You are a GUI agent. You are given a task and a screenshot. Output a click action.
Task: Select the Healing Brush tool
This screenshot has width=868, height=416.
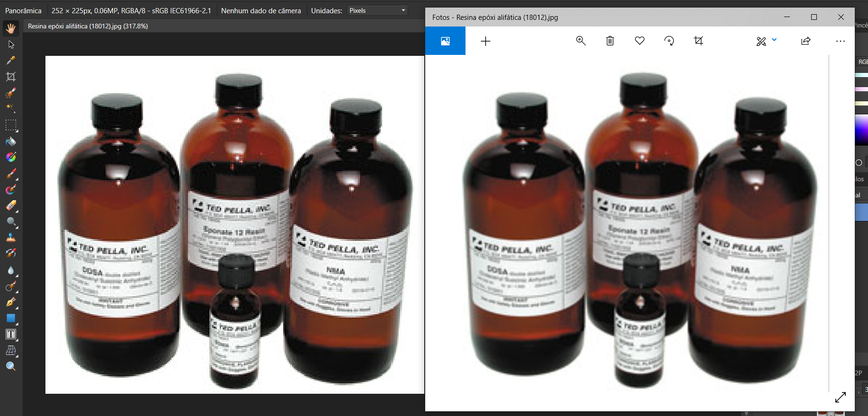[x=11, y=286]
